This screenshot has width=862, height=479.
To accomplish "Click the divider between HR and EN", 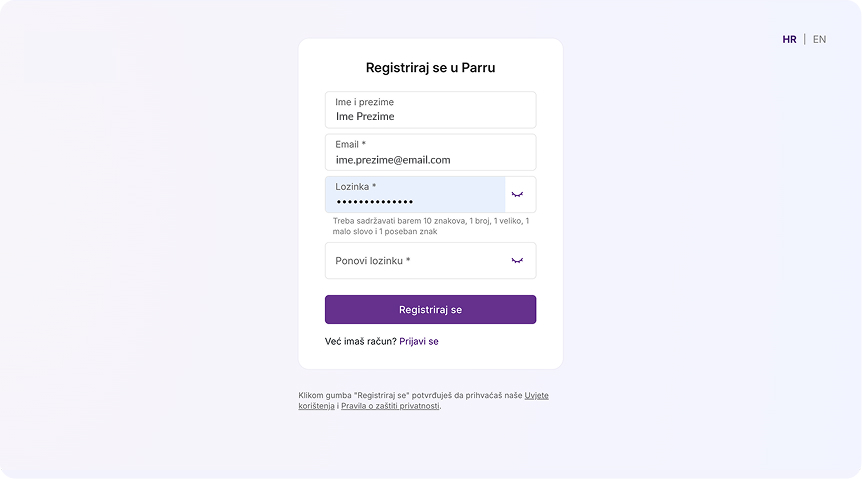I will pos(804,40).
